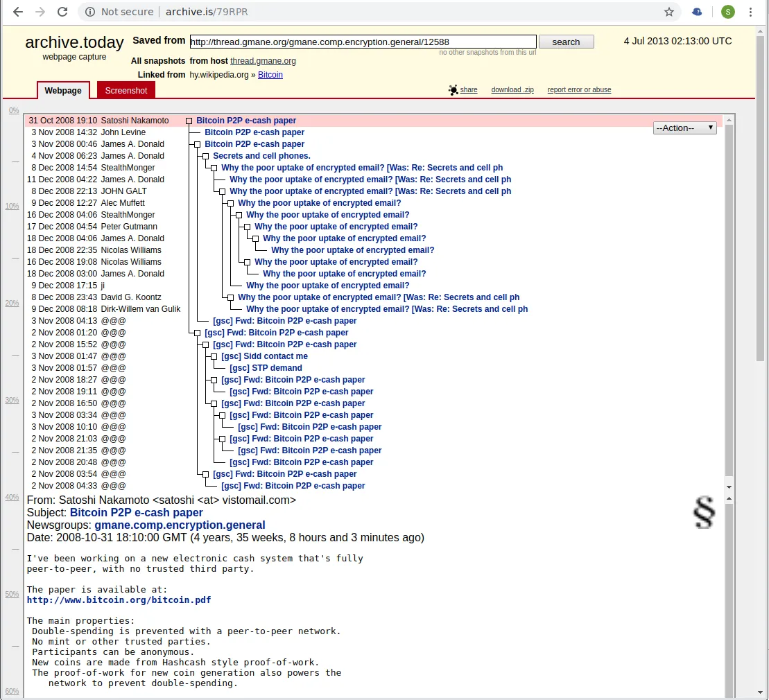Collapse the 2 Nov 2008 03:54 gsc thread node
Viewport: 769px width, 700px height.
pos(205,474)
